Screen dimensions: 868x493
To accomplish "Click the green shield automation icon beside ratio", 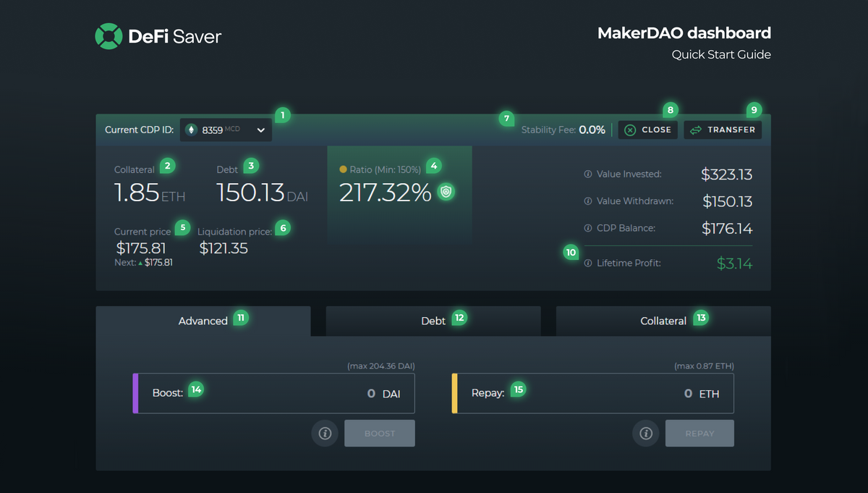I will (x=446, y=192).
